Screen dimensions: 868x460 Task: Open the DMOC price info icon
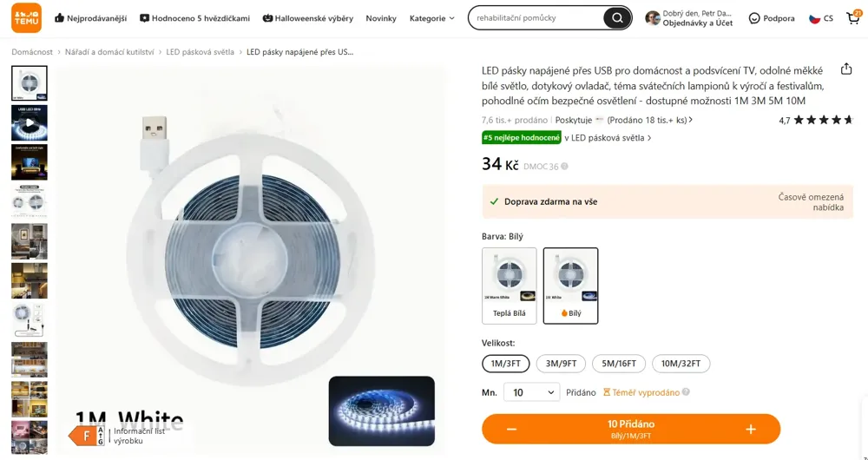point(564,166)
